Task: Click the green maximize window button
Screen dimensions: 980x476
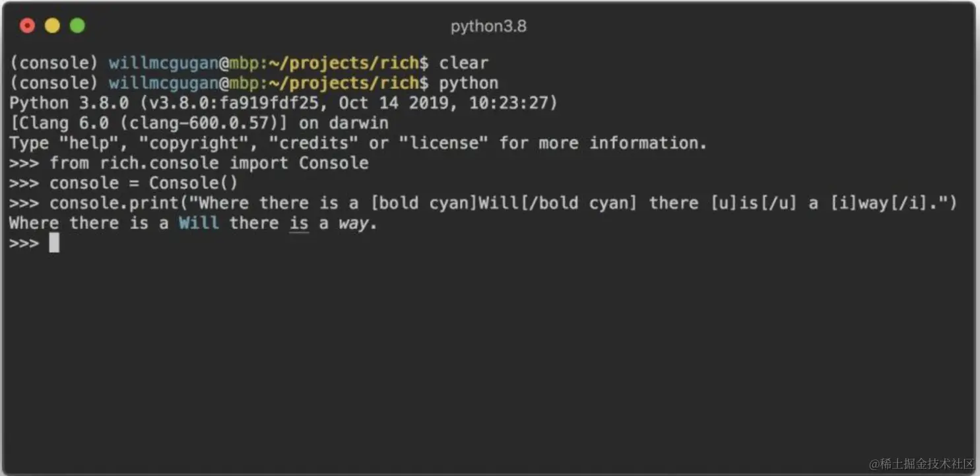Action: (x=77, y=26)
